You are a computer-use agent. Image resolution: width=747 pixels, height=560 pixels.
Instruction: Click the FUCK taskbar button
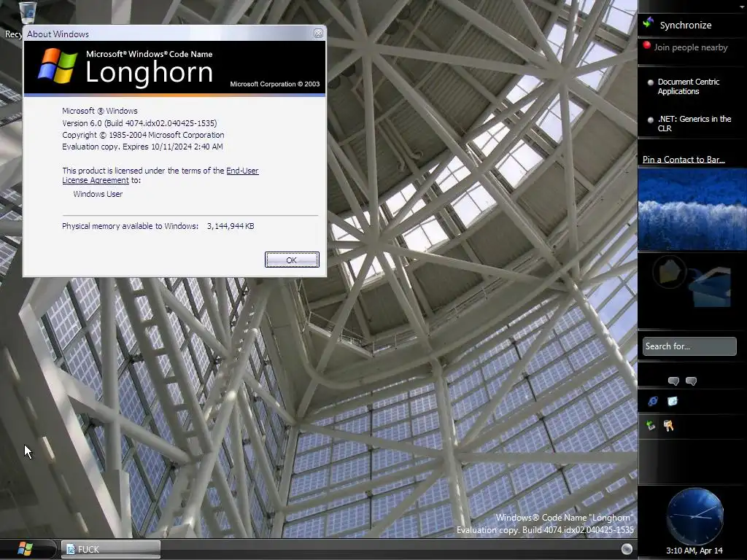click(x=111, y=549)
